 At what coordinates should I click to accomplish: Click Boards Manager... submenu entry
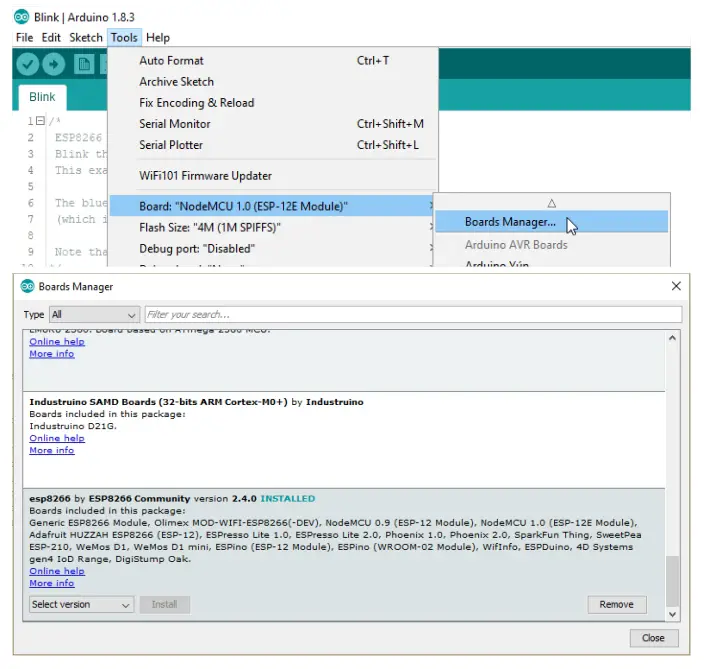tap(552, 222)
